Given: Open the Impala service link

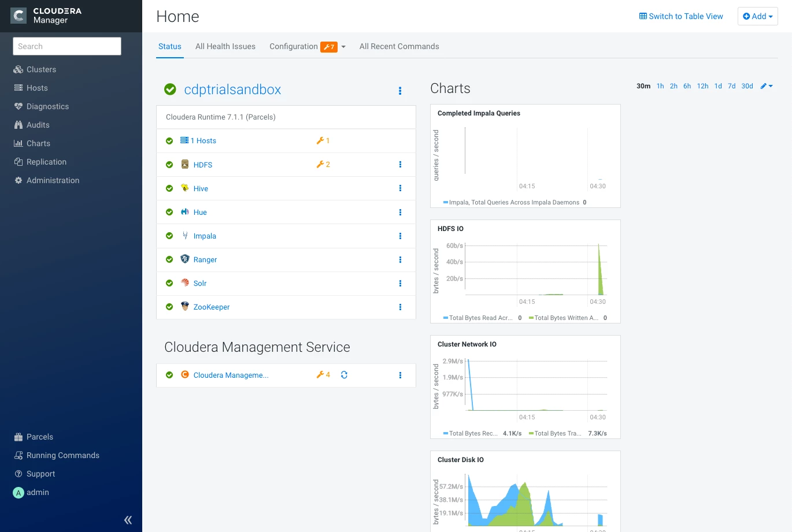Looking at the screenshot, I should pyautogui.click(x=205, y=236).
